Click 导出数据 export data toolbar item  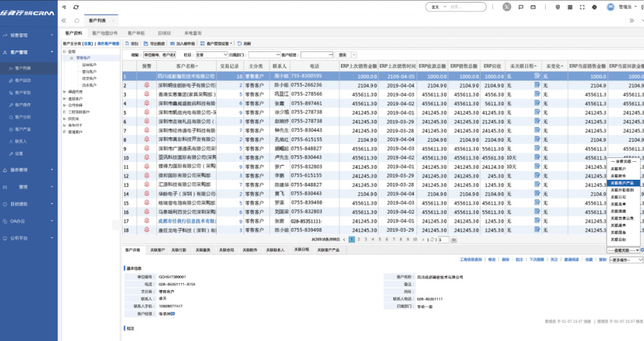[x=154, y=43]
